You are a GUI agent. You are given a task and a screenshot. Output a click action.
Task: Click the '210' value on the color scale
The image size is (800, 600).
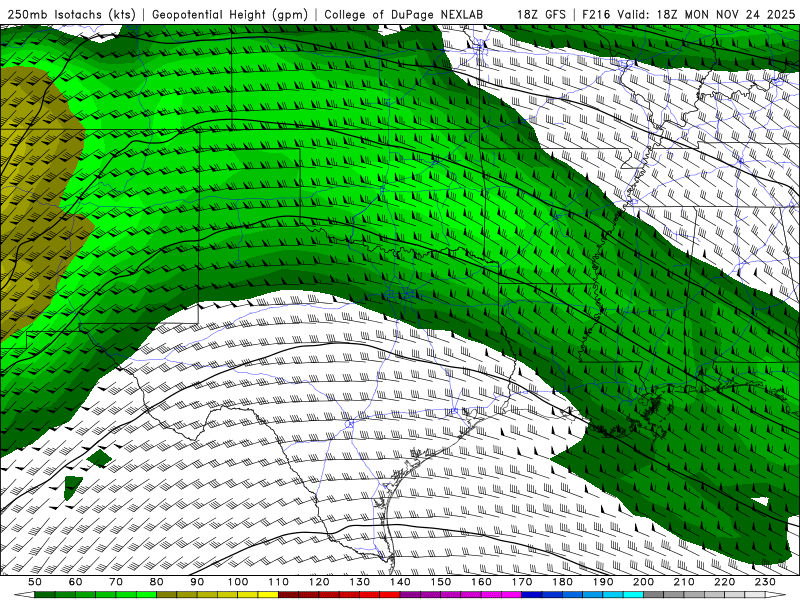click(684, 582)
